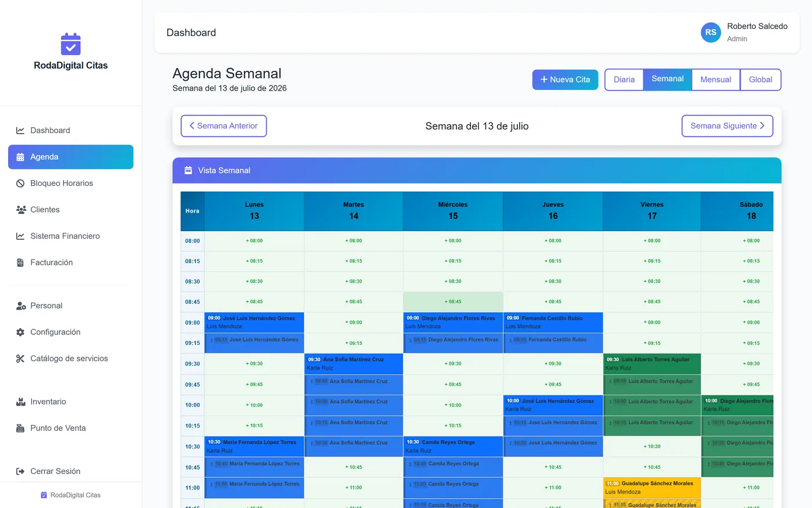
Task: Create a new appointment with Nueva Cita
Action: pos(565,80)
